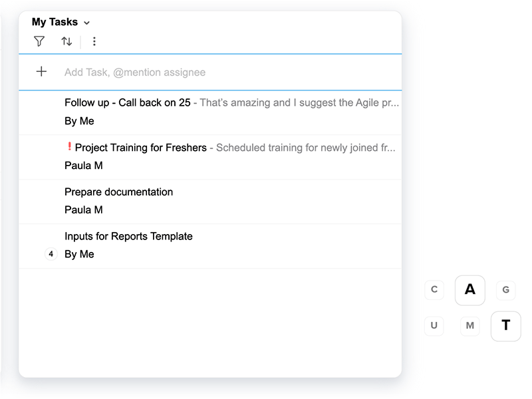532x399 pixels.
Task: Open the three-dot more options menu
Action: click(94, 41)
